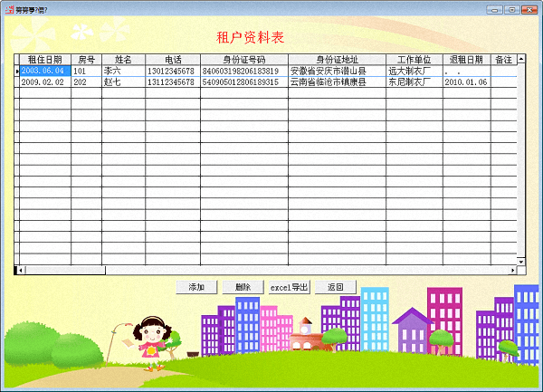Viewport: 543px width, 392px height.
Task: Click phone cell 13012345678
Action: [172, 71]
